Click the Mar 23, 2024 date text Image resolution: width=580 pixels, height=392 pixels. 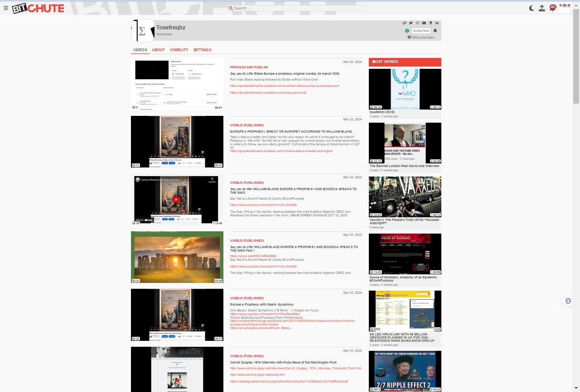coord(353,350)
